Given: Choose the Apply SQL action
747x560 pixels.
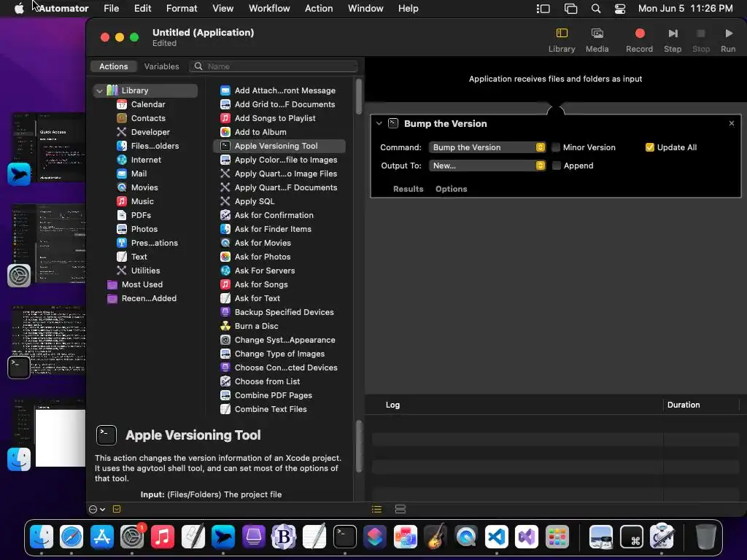Looking at the screenshot, I should coord(255,201).
